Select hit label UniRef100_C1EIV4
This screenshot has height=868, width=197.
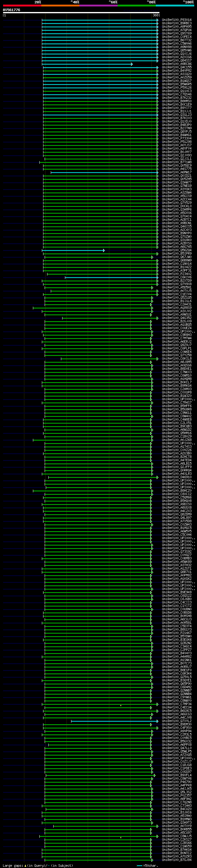[177, 294]
